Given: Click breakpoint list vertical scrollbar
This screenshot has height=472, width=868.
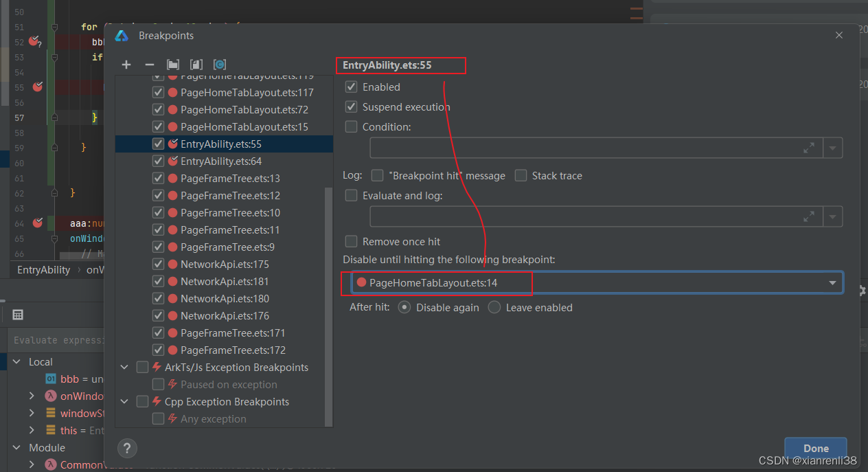Looking at the screenshot, I should [328, 306].
